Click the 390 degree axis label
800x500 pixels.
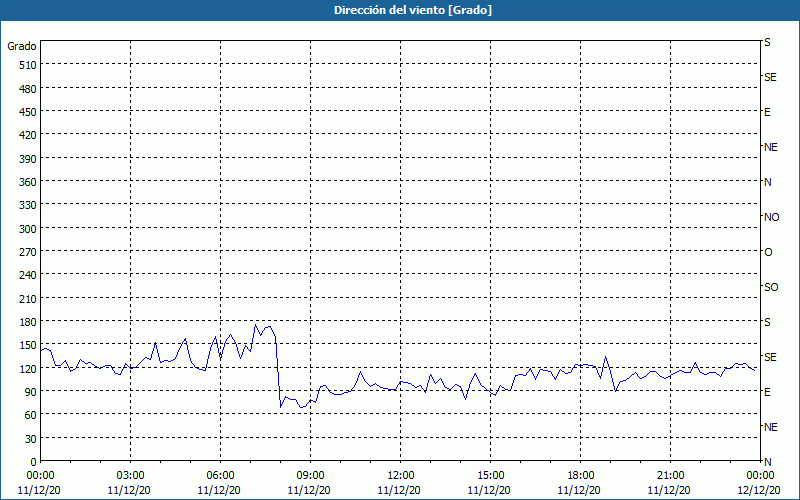(28, 159)
